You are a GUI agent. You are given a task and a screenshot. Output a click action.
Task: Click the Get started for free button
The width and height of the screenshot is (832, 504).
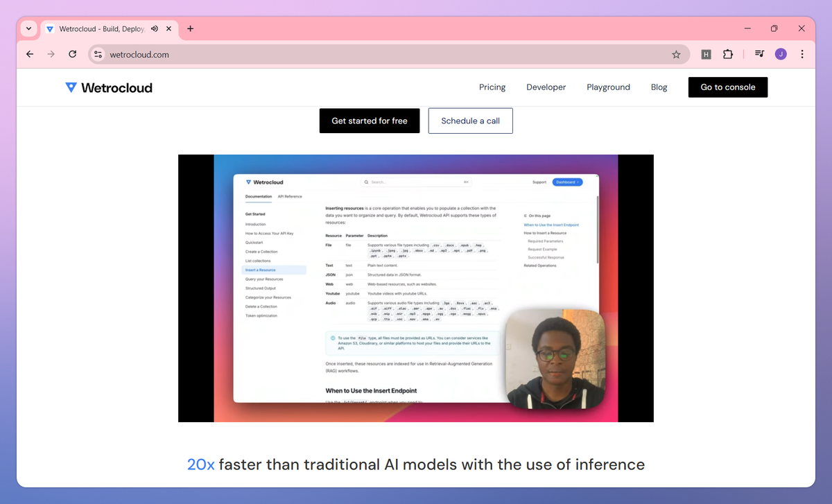pyautogui.click(x=370, y=121)
